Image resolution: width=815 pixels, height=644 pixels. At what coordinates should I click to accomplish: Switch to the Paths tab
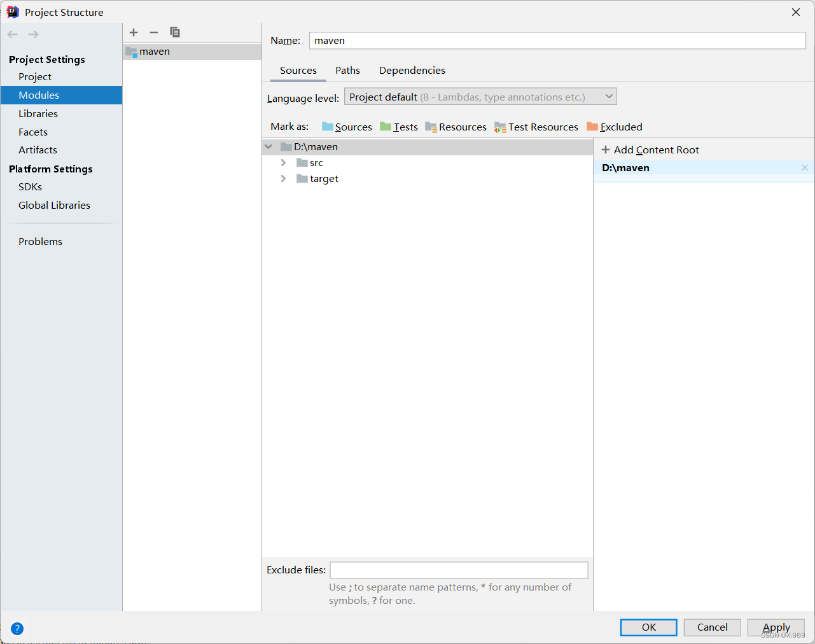coord(348,71)
